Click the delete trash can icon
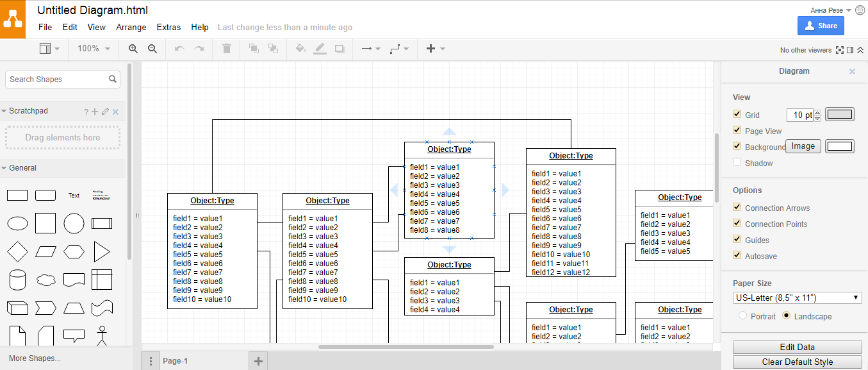868x370 pixels. pos(227,49)
